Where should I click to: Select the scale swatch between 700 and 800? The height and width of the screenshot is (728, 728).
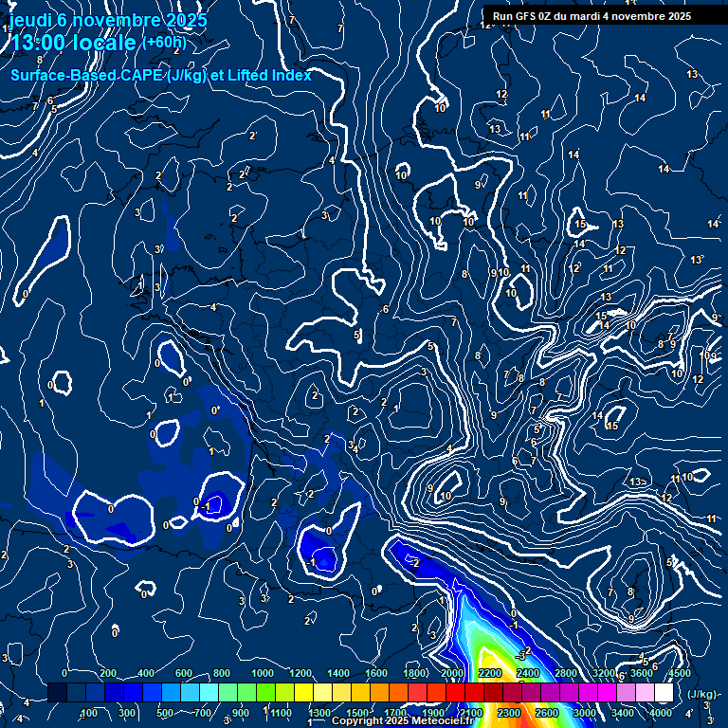(209, 692)
